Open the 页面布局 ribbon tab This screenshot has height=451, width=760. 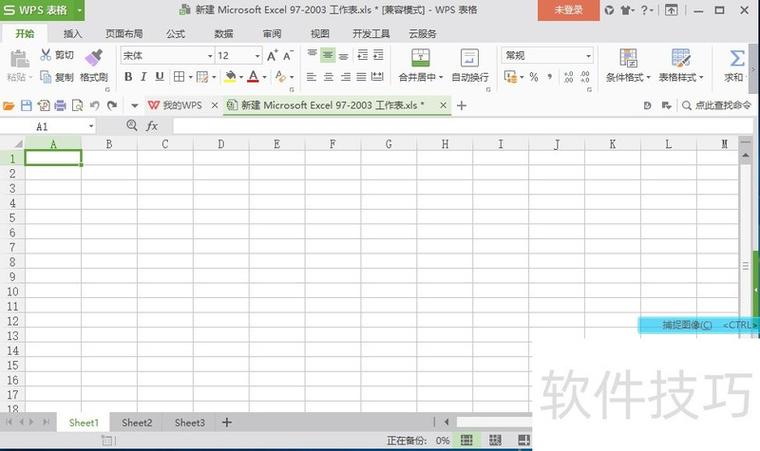(x=124, y=33)
